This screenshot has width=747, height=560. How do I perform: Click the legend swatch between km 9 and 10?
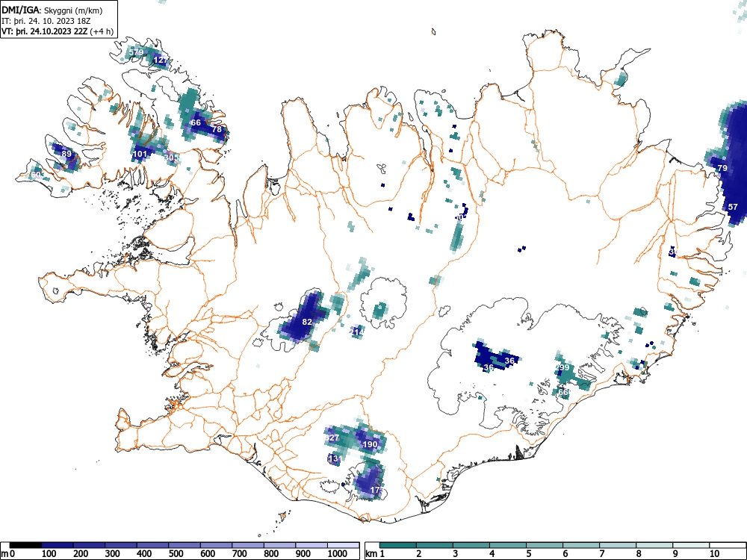[x=691, y=545]
